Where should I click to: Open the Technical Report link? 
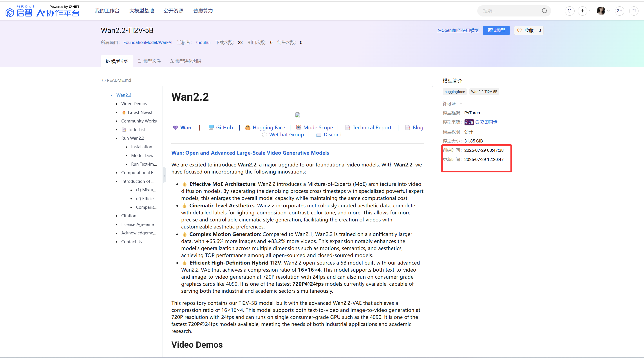[x=372, y=127]
